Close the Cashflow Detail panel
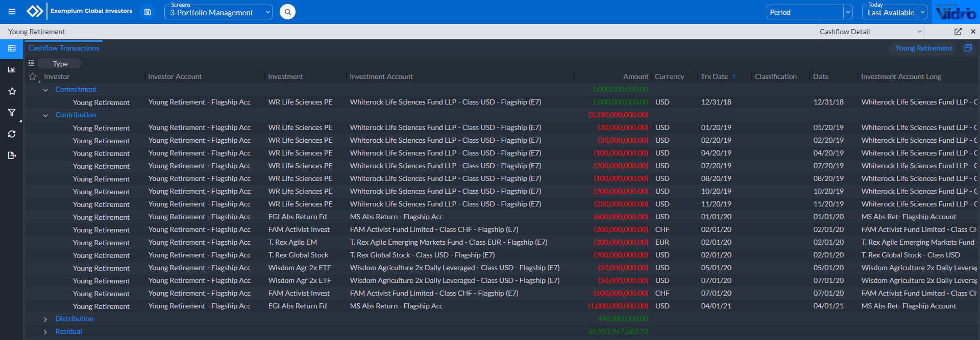This screenshot has width=980, height=340. (x=973, y=32)
